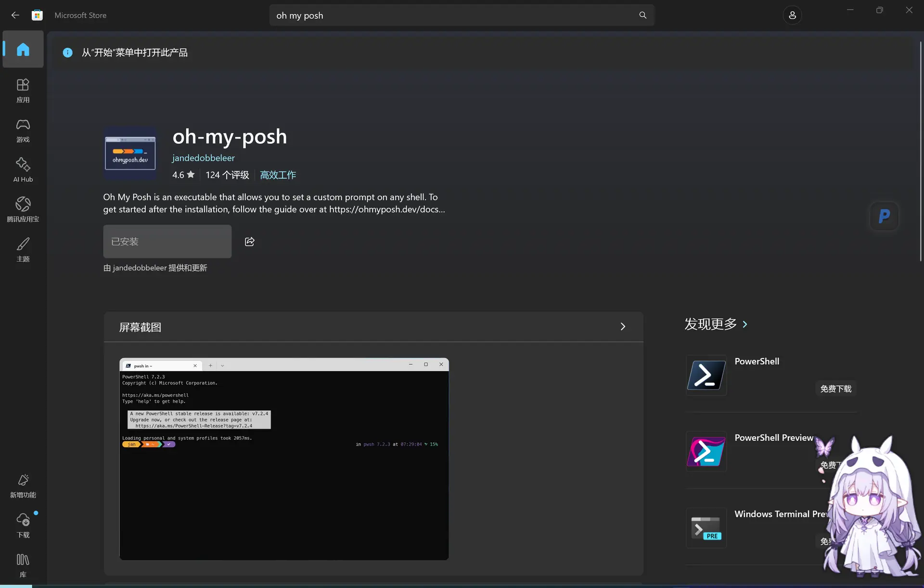Image resolution: width=924 pixels, height=588 pixels.
Task: Click the PowerShell Preview app icon
Action: pos(706,452)
